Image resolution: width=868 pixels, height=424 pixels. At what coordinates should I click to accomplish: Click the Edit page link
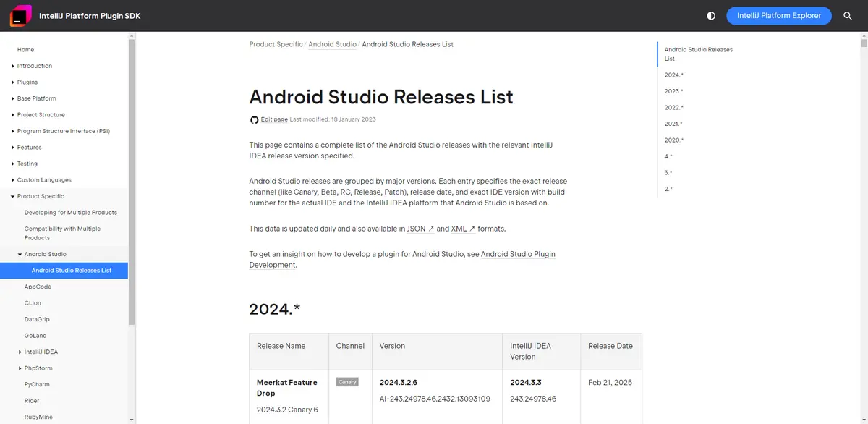coord(274,119)
